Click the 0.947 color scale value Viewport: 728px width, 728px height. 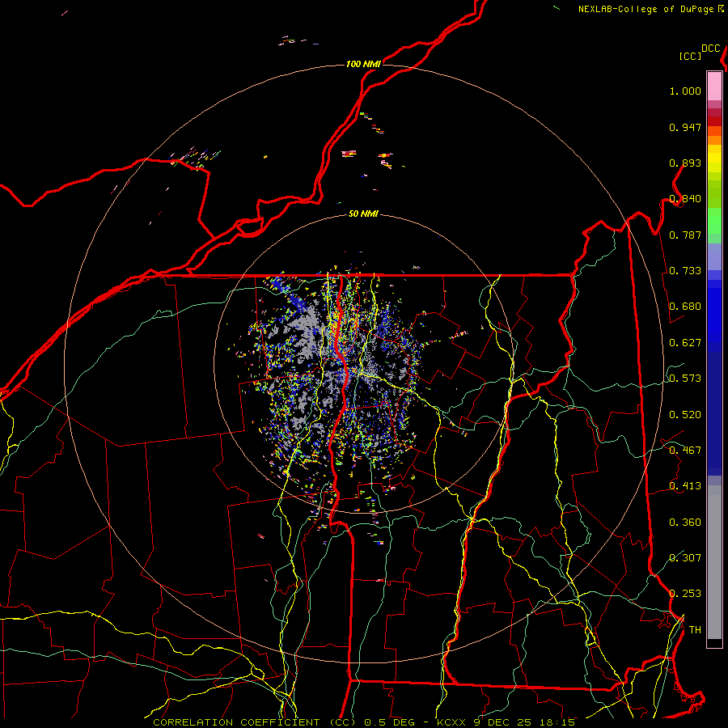coord(685,127)
